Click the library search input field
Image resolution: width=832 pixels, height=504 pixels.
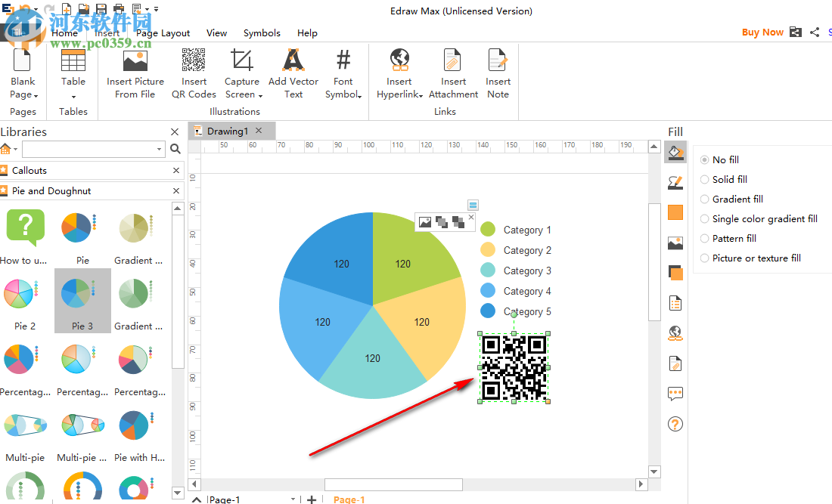click(89, 149)
